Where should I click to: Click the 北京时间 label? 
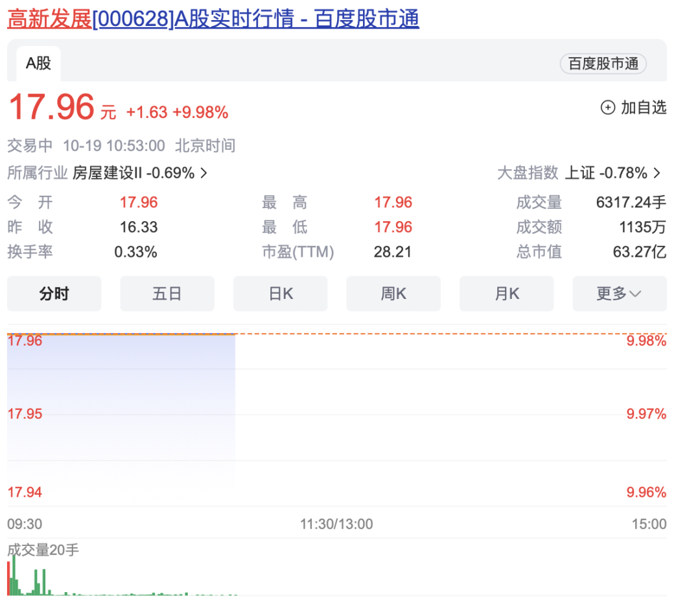point(205,145)
